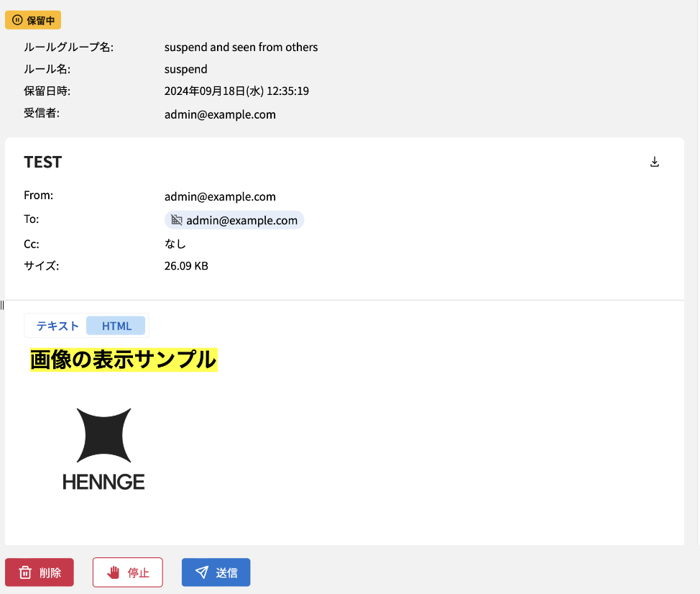
Task: Click the yellow highlighted 画像の表示サンプル heading
Action: tap(124, 360)
